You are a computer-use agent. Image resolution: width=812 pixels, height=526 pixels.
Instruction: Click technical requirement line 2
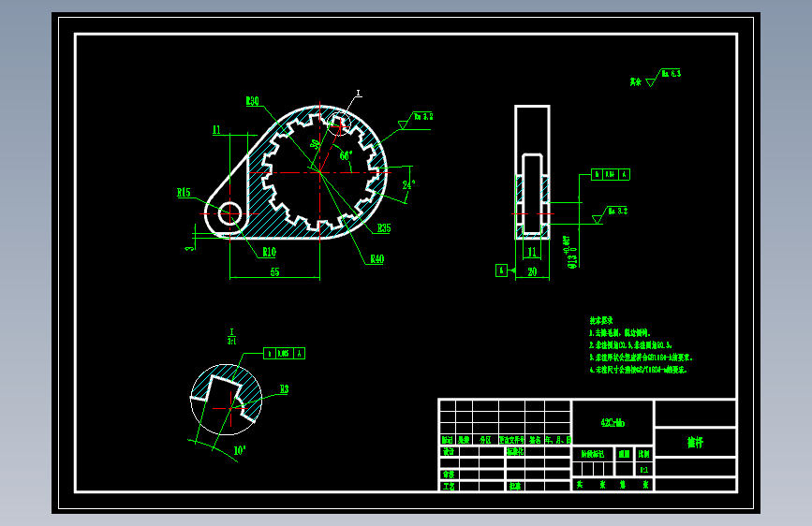click(x=630, y=344)
